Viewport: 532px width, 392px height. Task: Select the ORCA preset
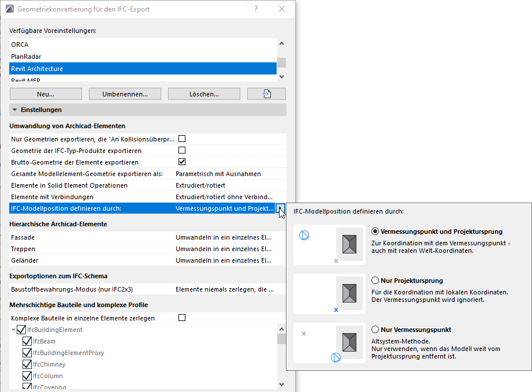click(143, 44)
